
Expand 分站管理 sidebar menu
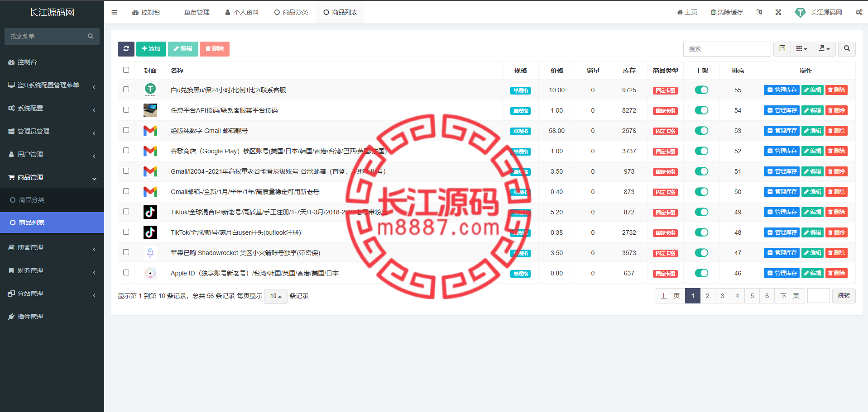(x=52, y=294)
